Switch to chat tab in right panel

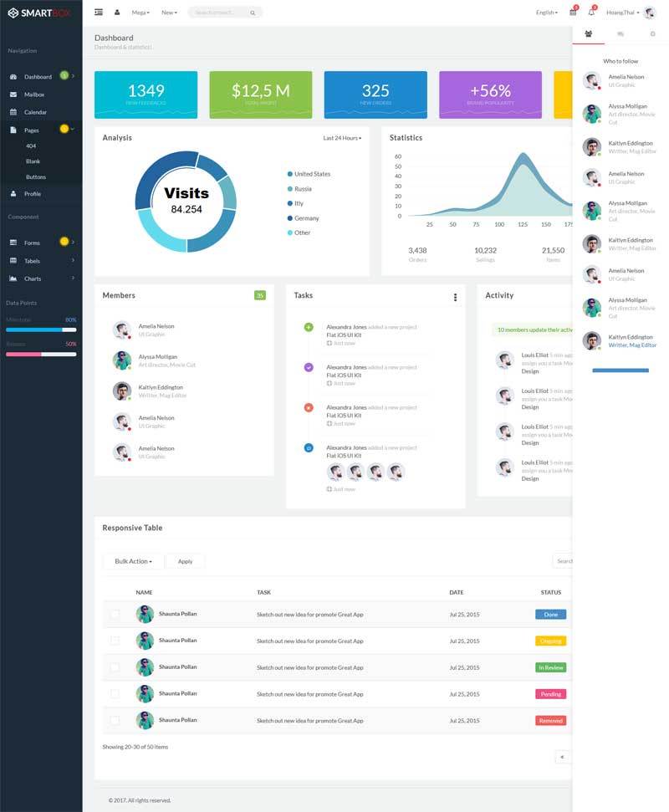coord(620,34)
